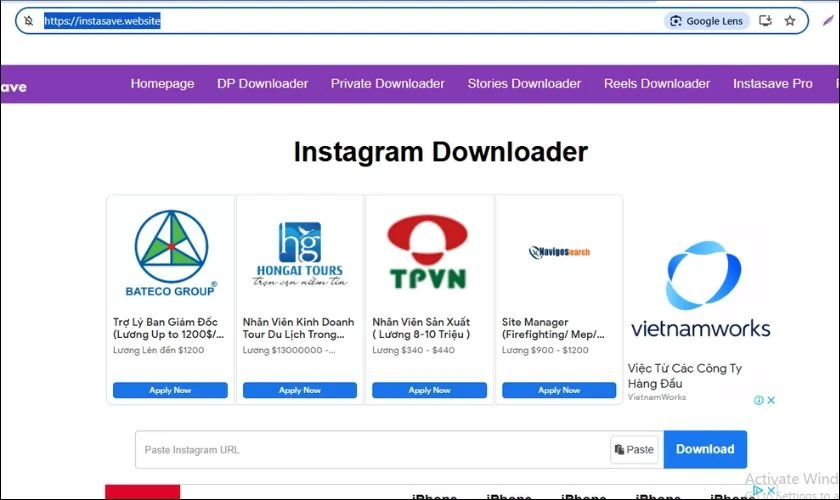
Task: Apply Now for Nhân Viên Kinh Doanh Tour
Action: coord(299,390)
